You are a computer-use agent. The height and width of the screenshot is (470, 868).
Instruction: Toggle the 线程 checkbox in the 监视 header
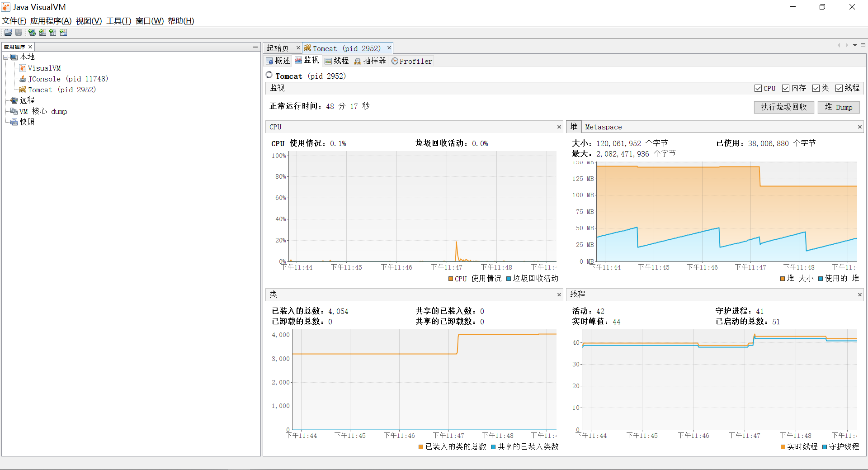pyautogui.click(x=839, y=88)
